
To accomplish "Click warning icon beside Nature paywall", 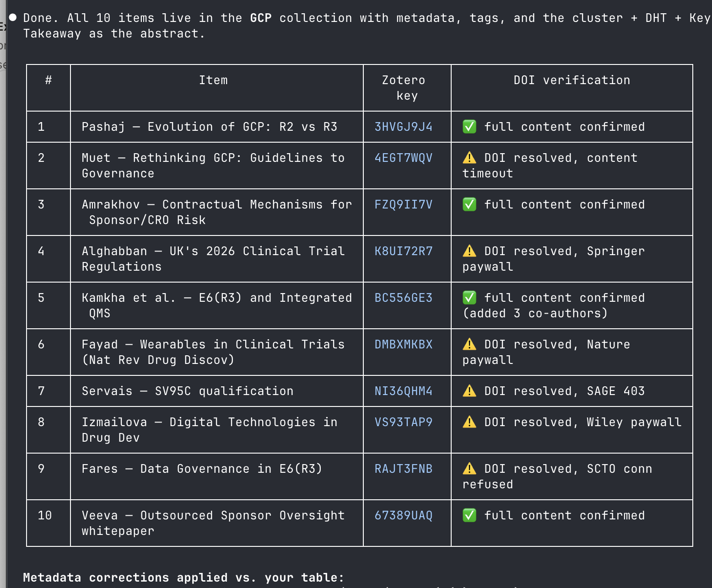I will click(x=469, y=344).
